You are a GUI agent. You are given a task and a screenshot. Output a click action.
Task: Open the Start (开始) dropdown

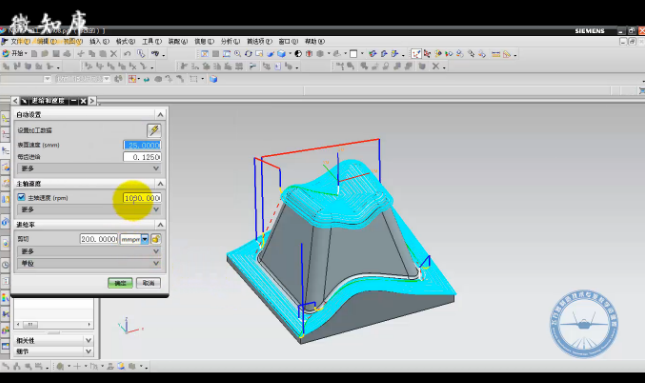coord(15,54)
